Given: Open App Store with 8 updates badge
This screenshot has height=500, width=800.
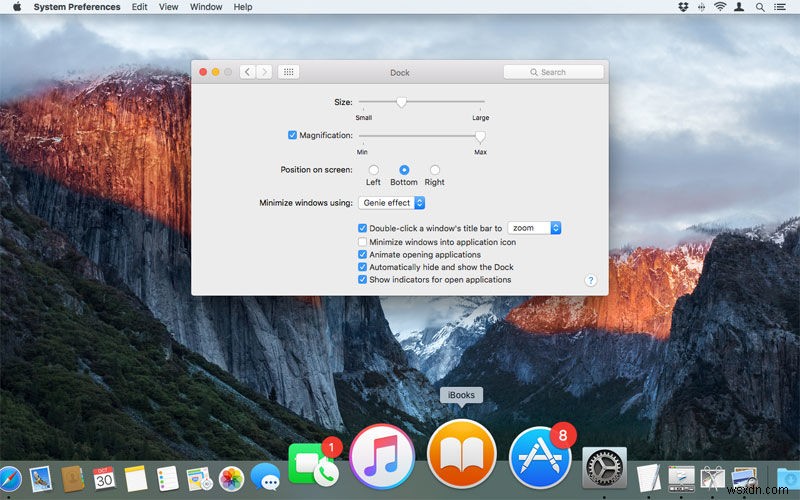Looking at the screenshot, I should coord(540,457).
